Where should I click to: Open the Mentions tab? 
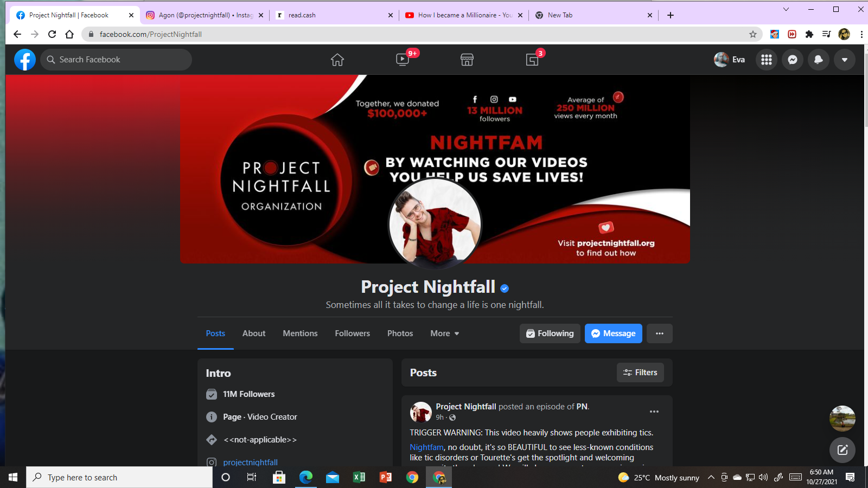tap(300, 333)
